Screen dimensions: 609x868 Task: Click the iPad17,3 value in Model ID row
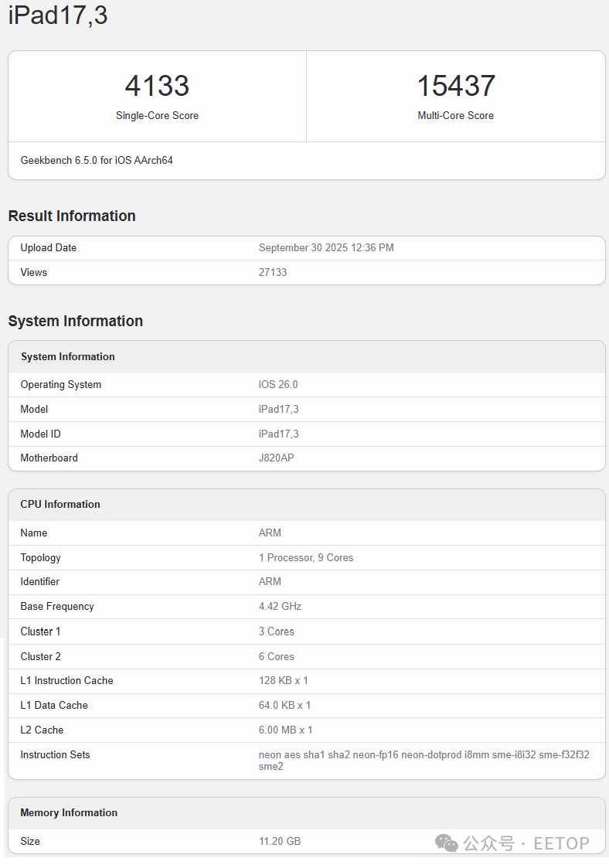point(278,434)
